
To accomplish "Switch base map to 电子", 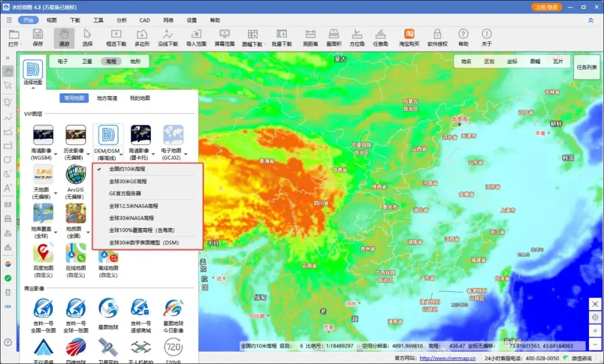I will coord(63,62).
